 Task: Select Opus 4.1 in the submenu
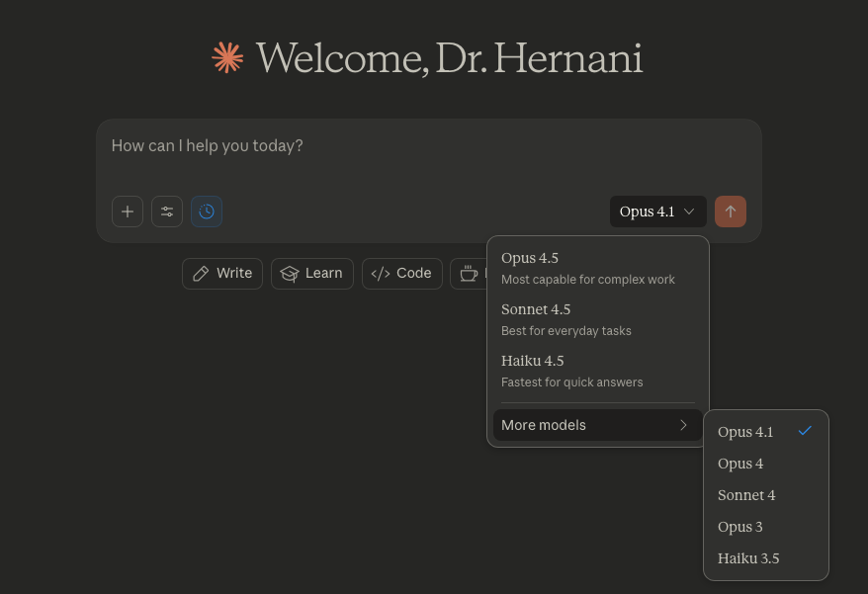[765, 432]
